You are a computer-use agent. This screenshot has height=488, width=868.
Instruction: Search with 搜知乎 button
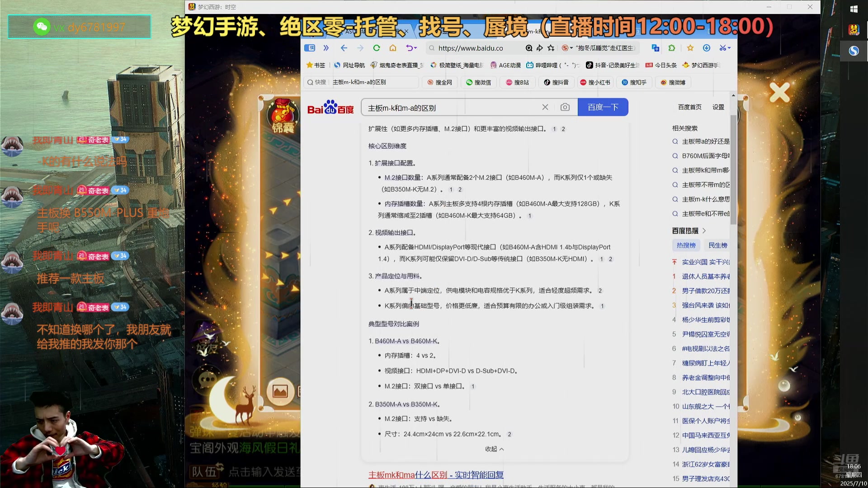tap(634, 82)
